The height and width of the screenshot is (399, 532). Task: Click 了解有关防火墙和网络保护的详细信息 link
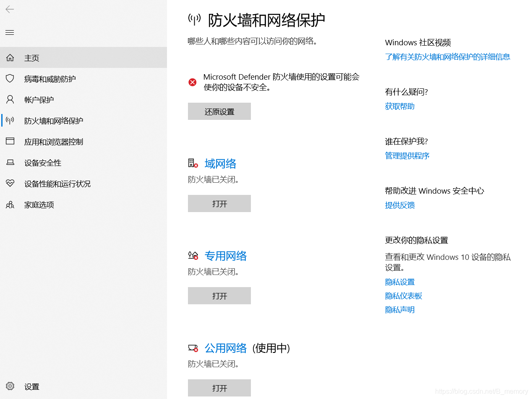(x=448, y=57)
